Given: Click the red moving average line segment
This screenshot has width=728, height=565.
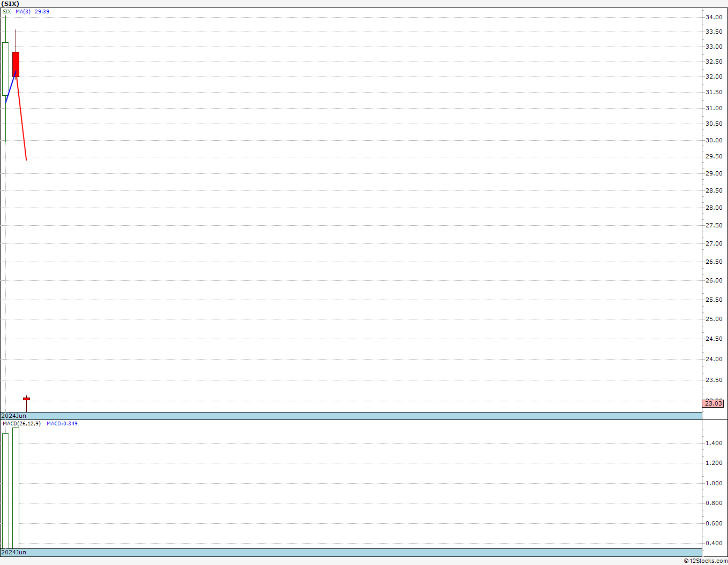Looking at the screenshot, I should (21, 116).
